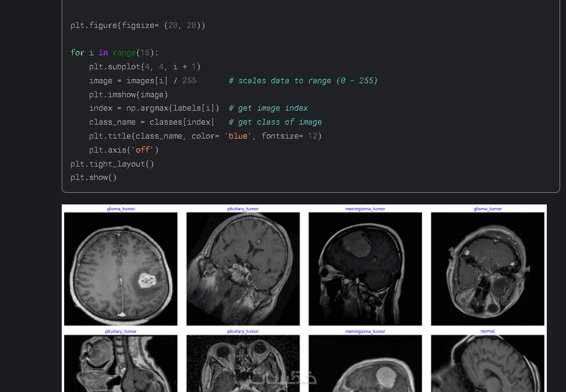Click the 'plt.title(class_name, color=...' code line
The height and width of the screenshot is (392, 566).
point(205,136)
